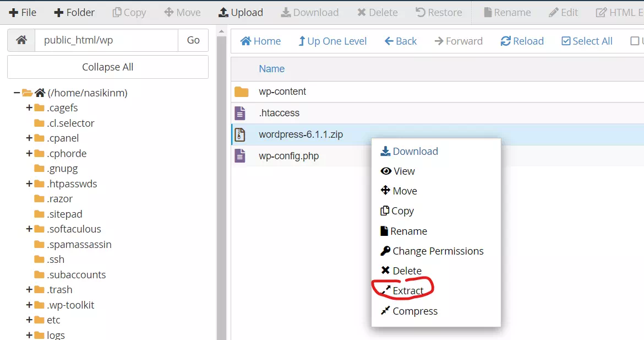644x340 pixels.
Task: Sort files by Name column header
Action: click(x=271, y=69)
